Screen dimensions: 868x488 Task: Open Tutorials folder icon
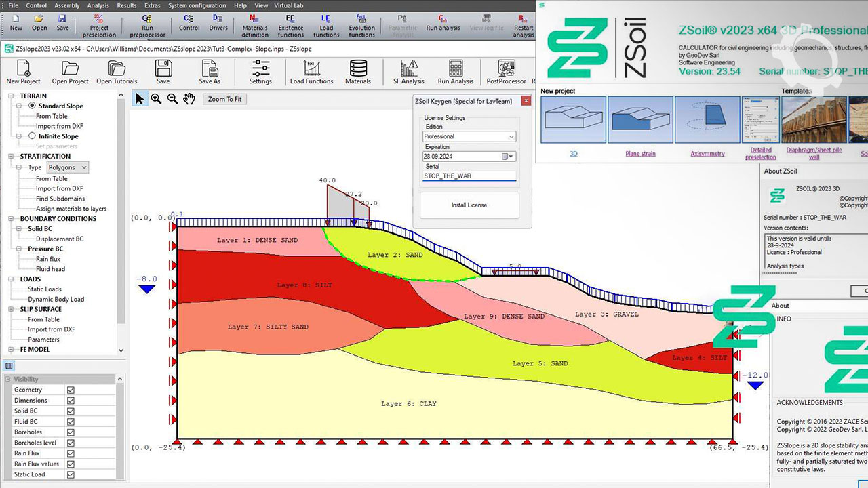[x=117, y=72]
